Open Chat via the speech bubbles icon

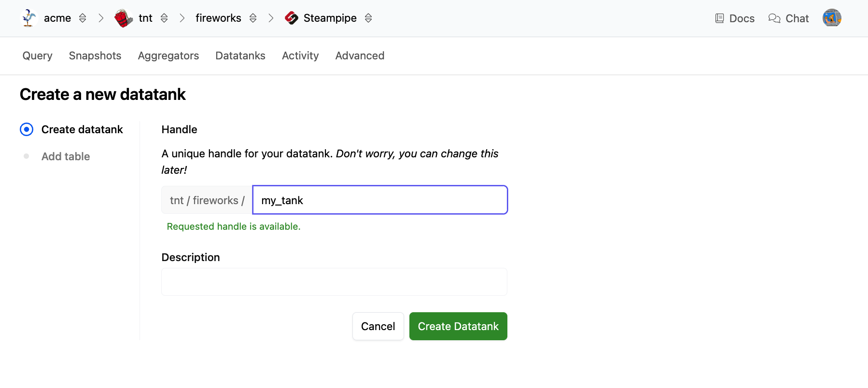[774, 18]
